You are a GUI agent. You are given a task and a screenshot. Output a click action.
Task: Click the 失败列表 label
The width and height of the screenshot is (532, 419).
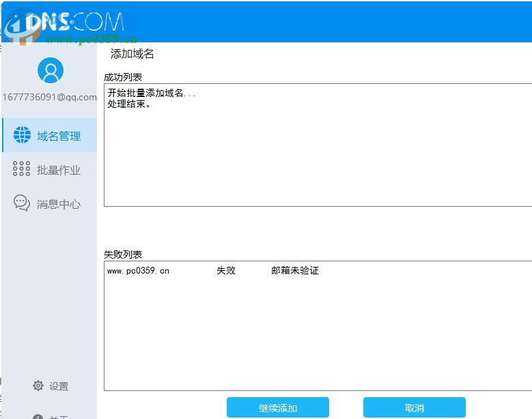[x=123, y=255]
